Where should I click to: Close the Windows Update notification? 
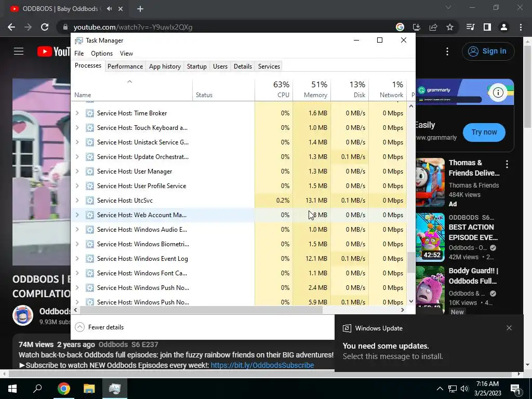[509, 328]
